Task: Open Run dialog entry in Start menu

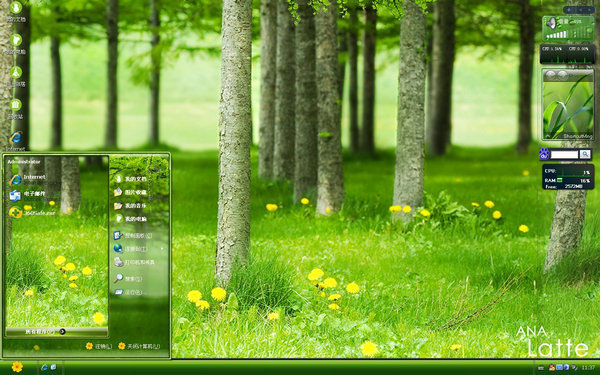Action: [x=128, y=292]
